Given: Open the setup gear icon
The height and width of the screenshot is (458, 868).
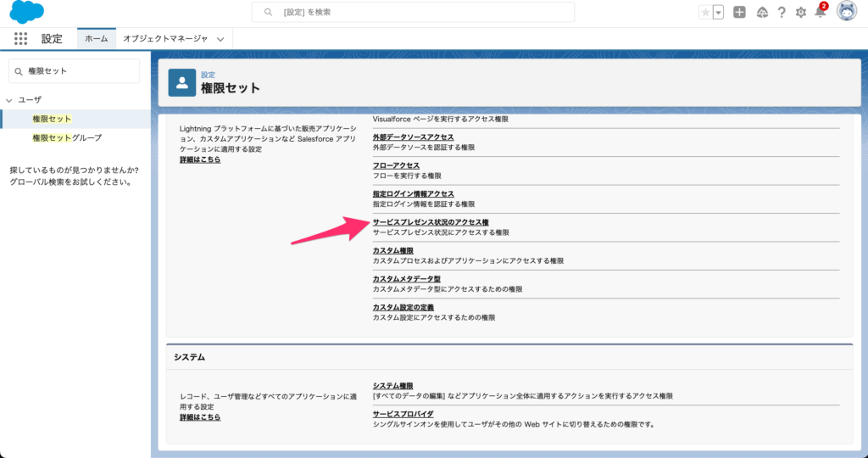Looking at the screenshot, I should pyautogui.click(x=800, y=12).
